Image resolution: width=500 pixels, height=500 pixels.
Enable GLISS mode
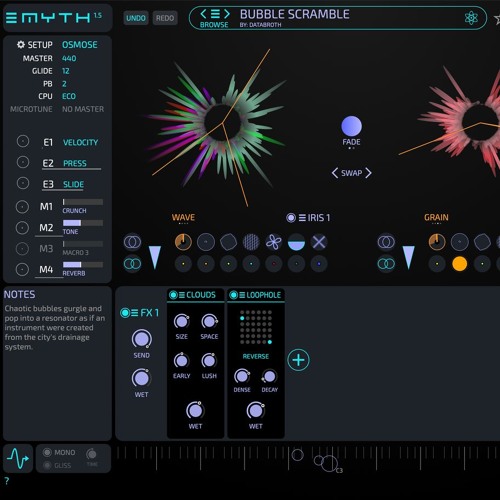[x=47, y=465]
